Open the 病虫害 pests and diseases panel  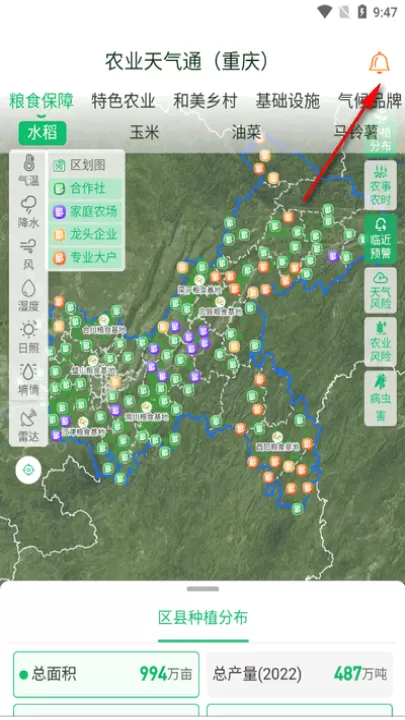point(380,399)
